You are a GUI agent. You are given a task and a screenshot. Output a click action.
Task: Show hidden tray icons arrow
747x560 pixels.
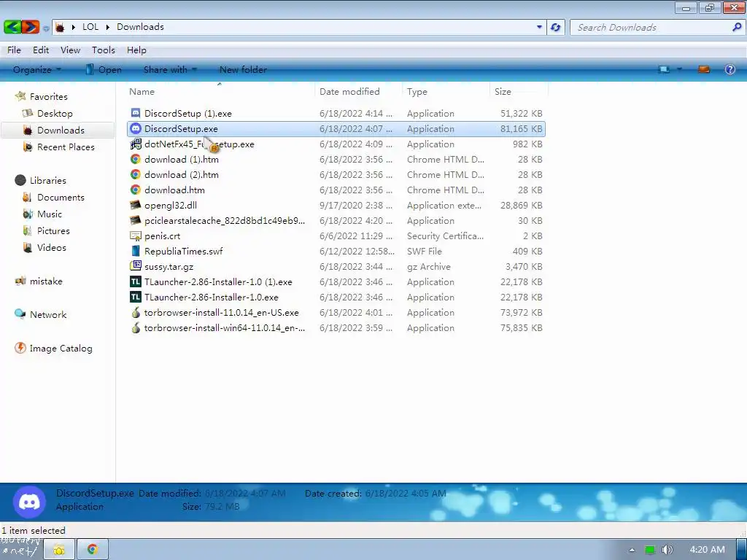click(x=632, y=550)
